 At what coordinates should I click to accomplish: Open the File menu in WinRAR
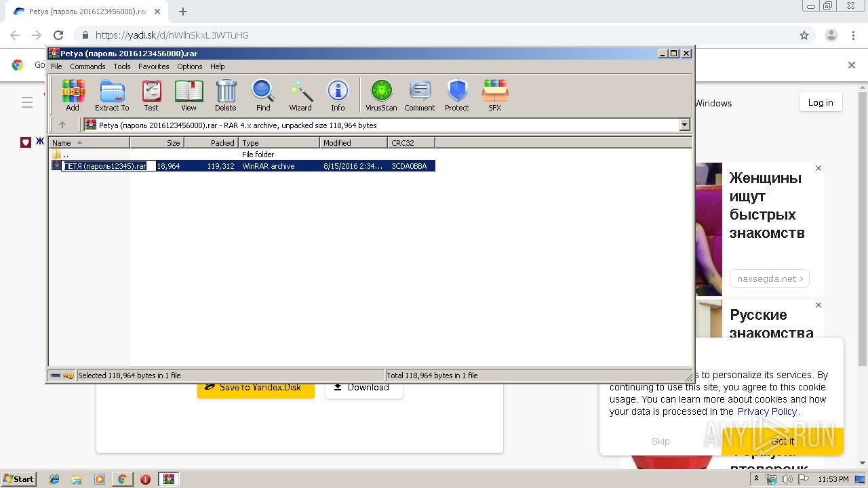point(56,66)
